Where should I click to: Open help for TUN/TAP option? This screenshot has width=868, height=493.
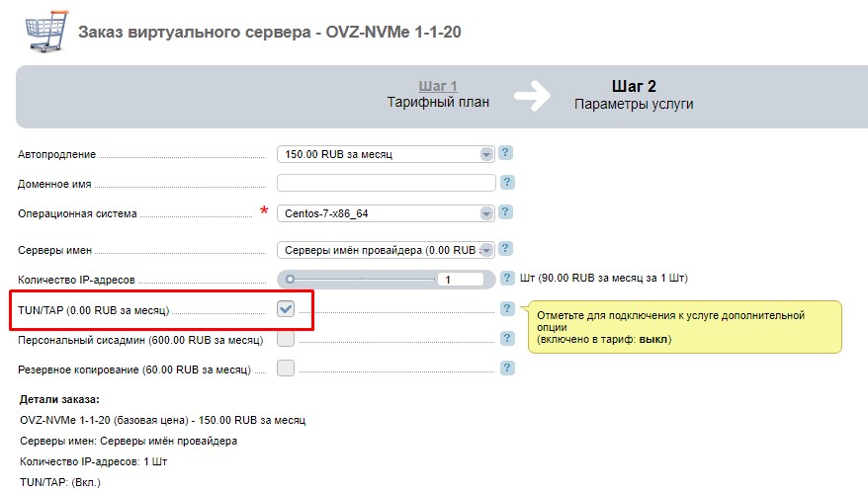[507, 308]
